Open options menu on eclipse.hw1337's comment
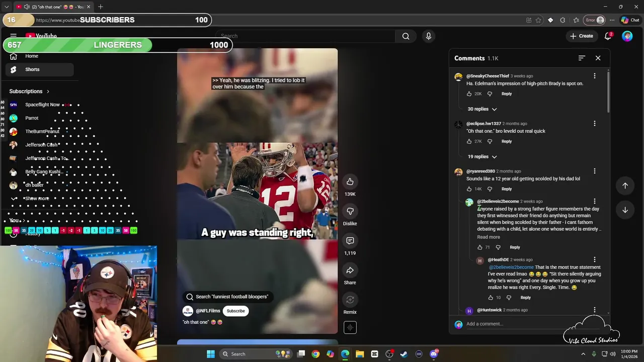Screen dimensions: 644x362 pos(594,124)
